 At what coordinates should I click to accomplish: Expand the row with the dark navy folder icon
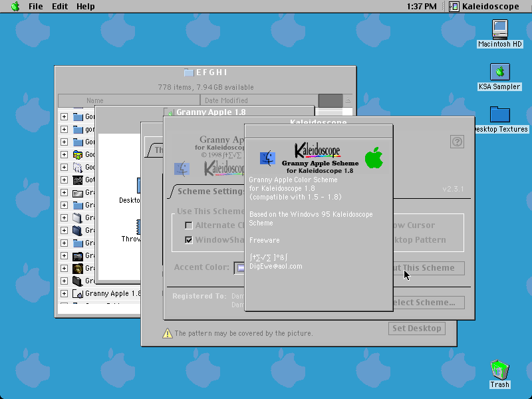64,230
